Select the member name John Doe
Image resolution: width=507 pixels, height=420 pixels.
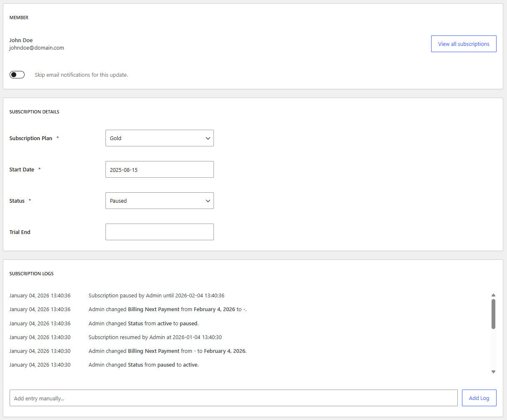[21, 40]
